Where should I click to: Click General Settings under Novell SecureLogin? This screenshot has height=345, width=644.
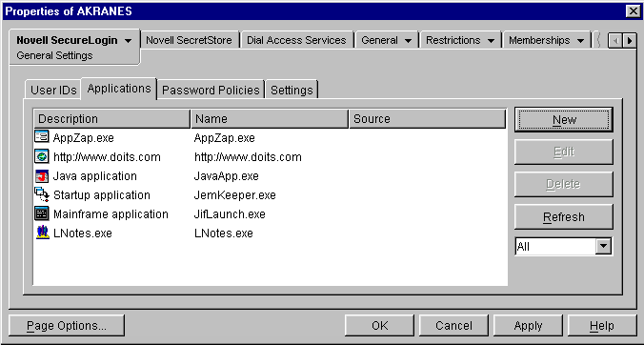click(54, 55)
